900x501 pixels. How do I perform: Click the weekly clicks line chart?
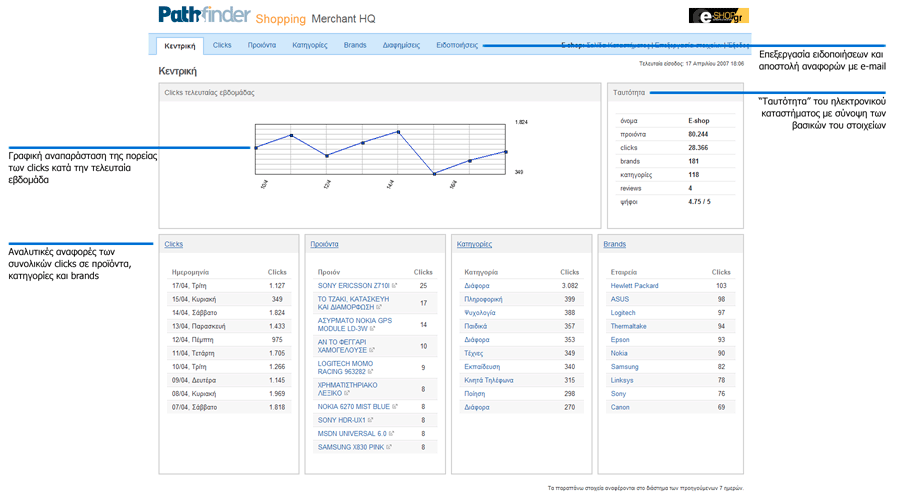coord(380,149)
